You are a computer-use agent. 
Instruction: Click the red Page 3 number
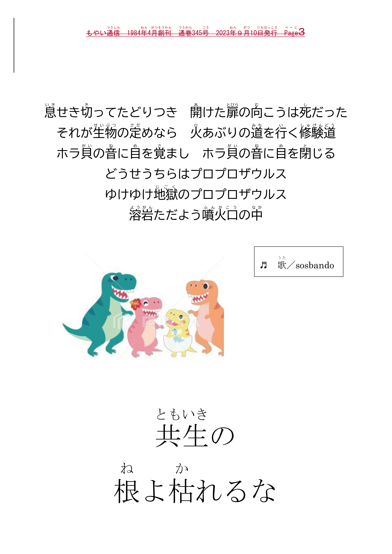point(302,32)
